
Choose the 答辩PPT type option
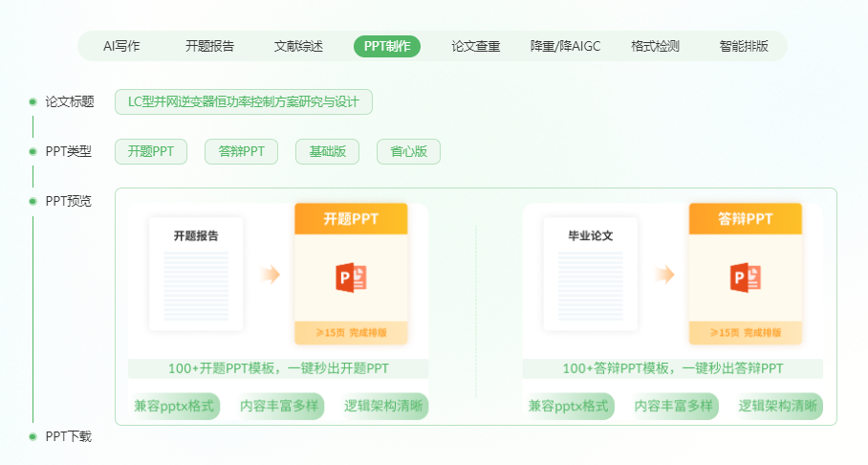tap(241, 152)
